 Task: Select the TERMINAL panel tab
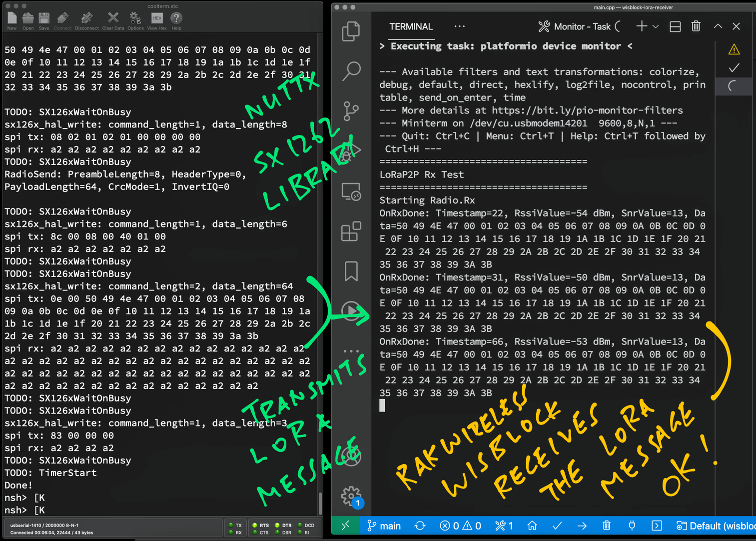411,26
